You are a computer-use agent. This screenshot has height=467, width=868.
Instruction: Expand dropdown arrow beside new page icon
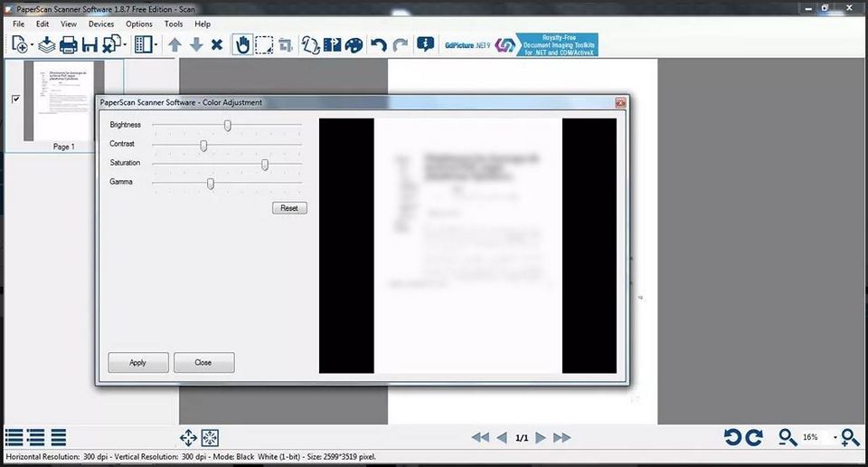click(x=32, y=45)
